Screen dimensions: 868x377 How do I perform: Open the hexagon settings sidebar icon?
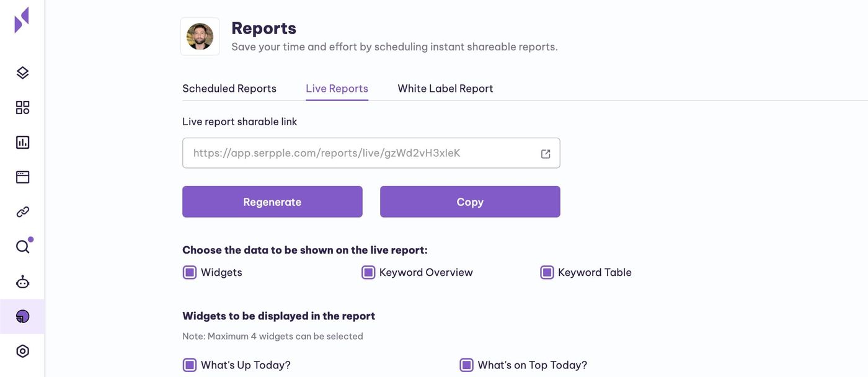[22, 352]
